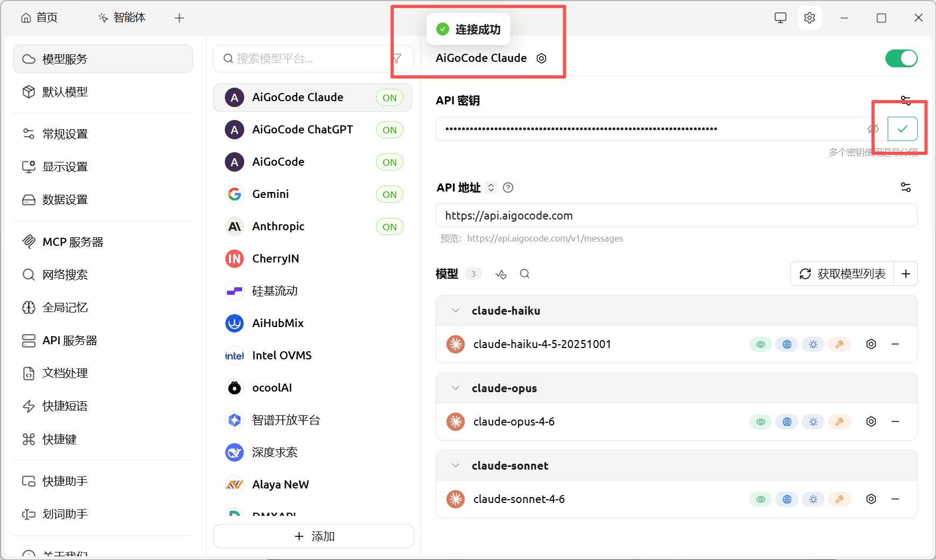Open settings gear in title bar
Viewport: 936px width, 560px height.
click(810, 18)
